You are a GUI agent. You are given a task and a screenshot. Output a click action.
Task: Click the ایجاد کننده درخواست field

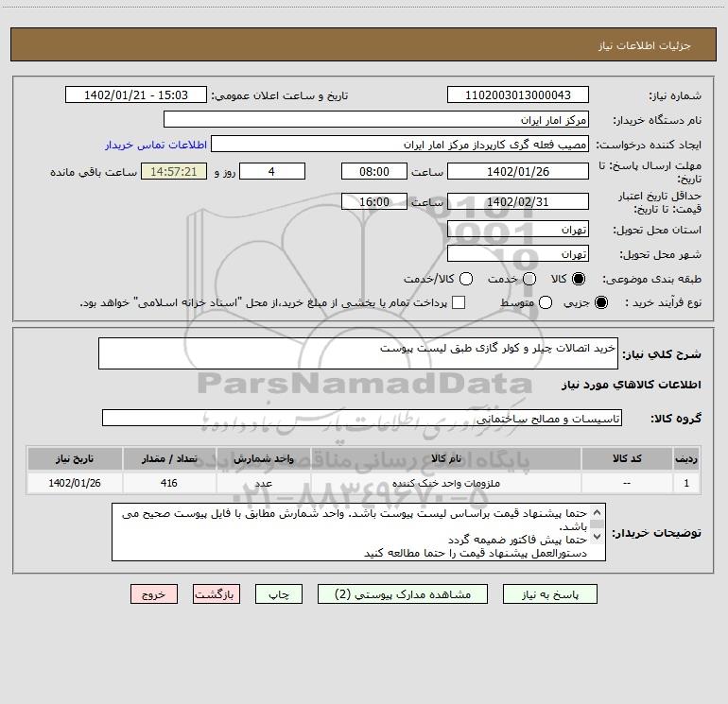click(400, 145)
